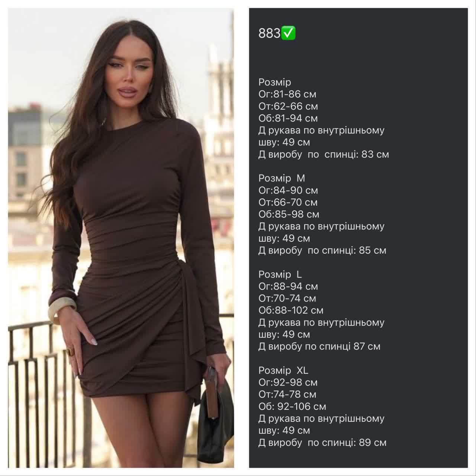Click the Об:88-102 см line under L
Screen dimensions: 476x476
pyautogui.click(x=291, y=310)
